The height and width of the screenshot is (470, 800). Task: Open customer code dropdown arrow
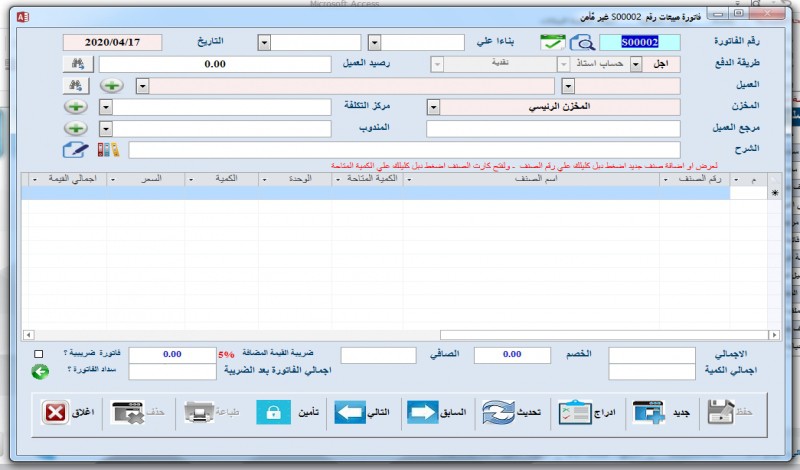568,86
